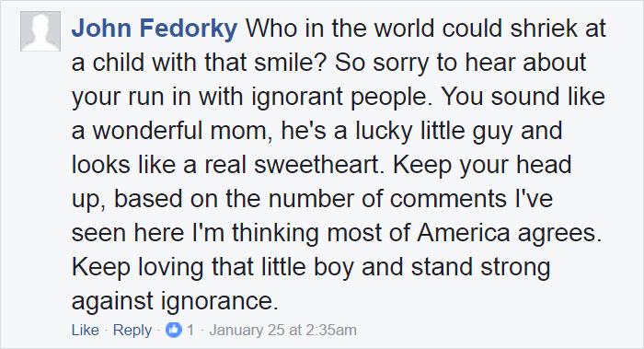Reply to John Fedorky's comment
Viewport: 644px width, 349px height.
coord(132,331)
